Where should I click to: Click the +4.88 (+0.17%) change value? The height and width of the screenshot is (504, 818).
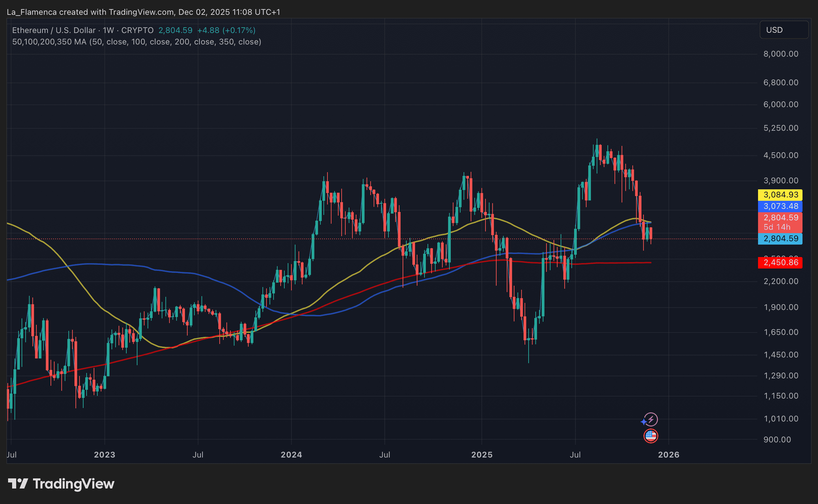pos(226,30)
